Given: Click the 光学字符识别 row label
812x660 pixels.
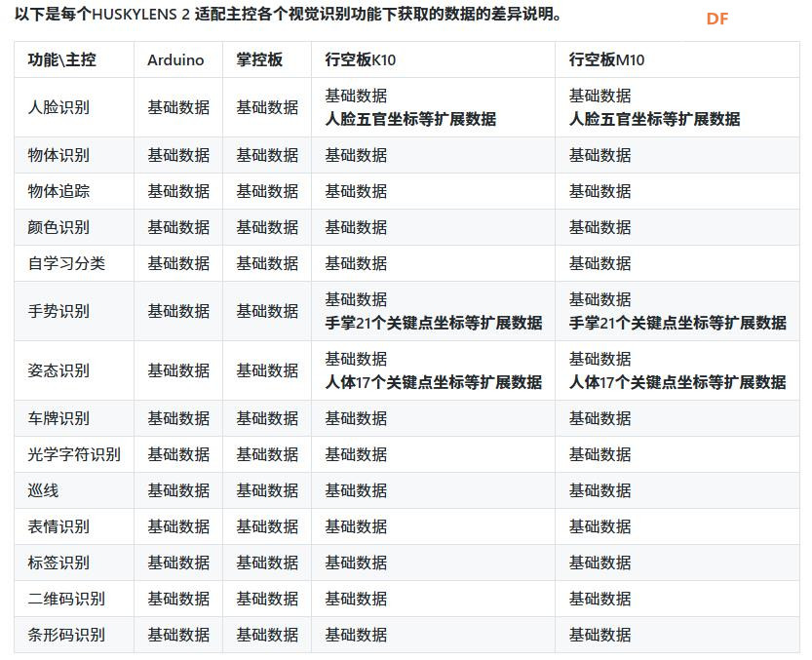Looking at the screenshot, I should [x=74, y=454].
